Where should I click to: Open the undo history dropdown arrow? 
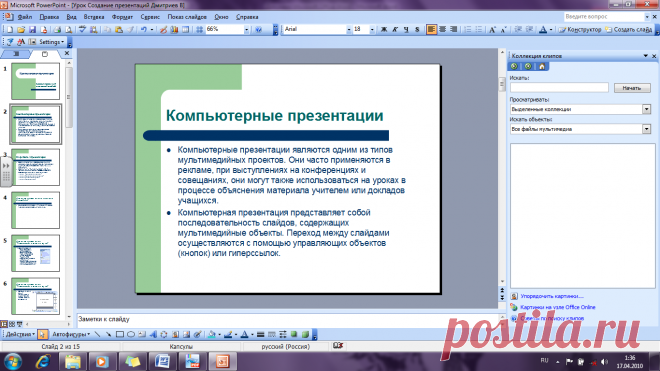152,29
